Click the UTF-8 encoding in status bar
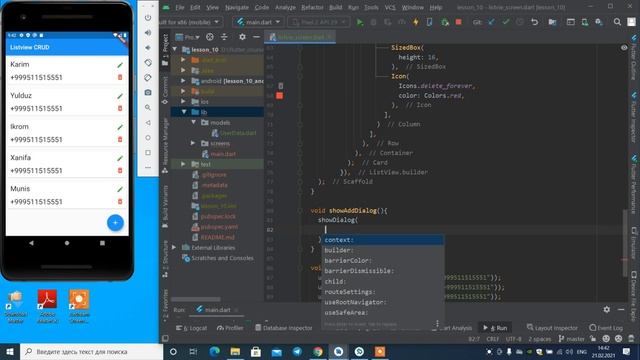This screenshot has height=360, width=640. 513,339
